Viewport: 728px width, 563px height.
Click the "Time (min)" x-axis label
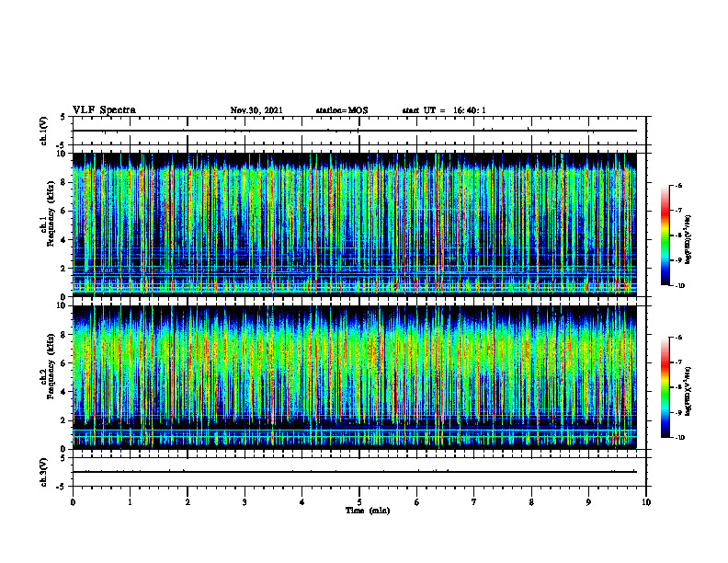(x=368, y=511)
